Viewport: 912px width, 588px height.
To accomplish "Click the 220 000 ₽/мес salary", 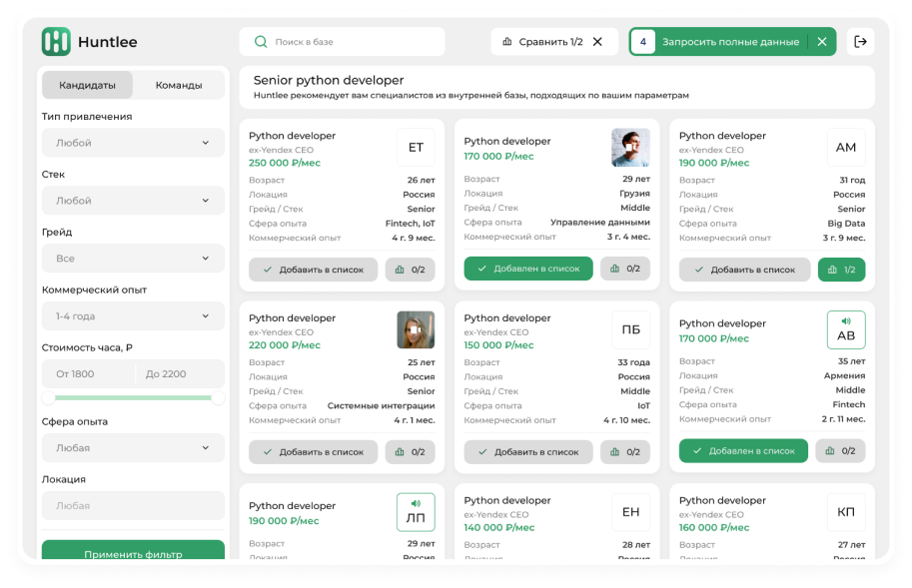I will click(285, 345).
